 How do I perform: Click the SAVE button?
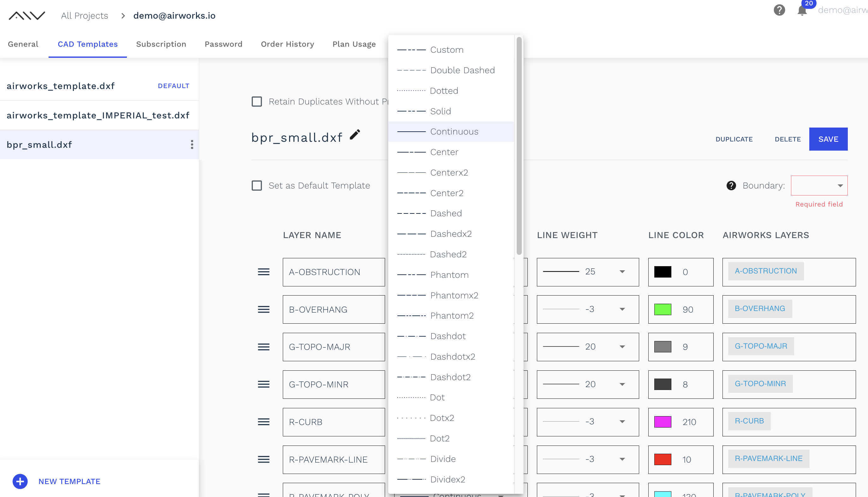(x=828, y=139)
